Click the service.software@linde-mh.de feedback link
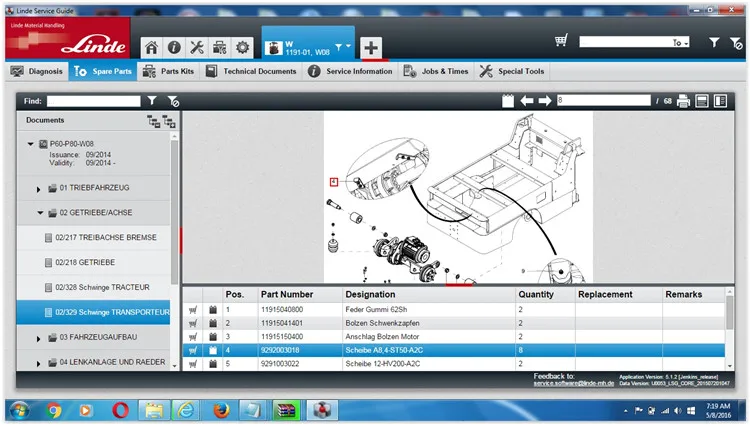The height and width of the screenshot is (425, 750). pyautogui.click(x=574, y=383)
